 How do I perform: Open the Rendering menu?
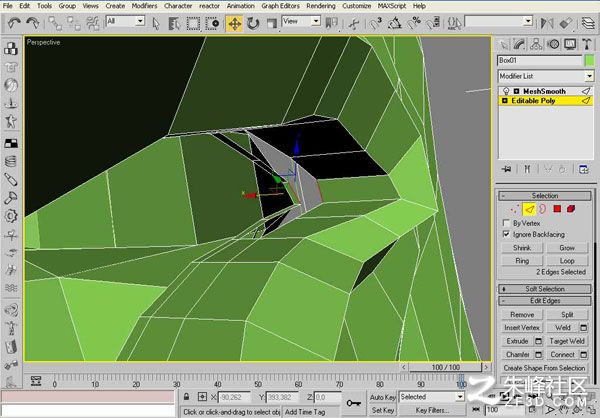321,6
